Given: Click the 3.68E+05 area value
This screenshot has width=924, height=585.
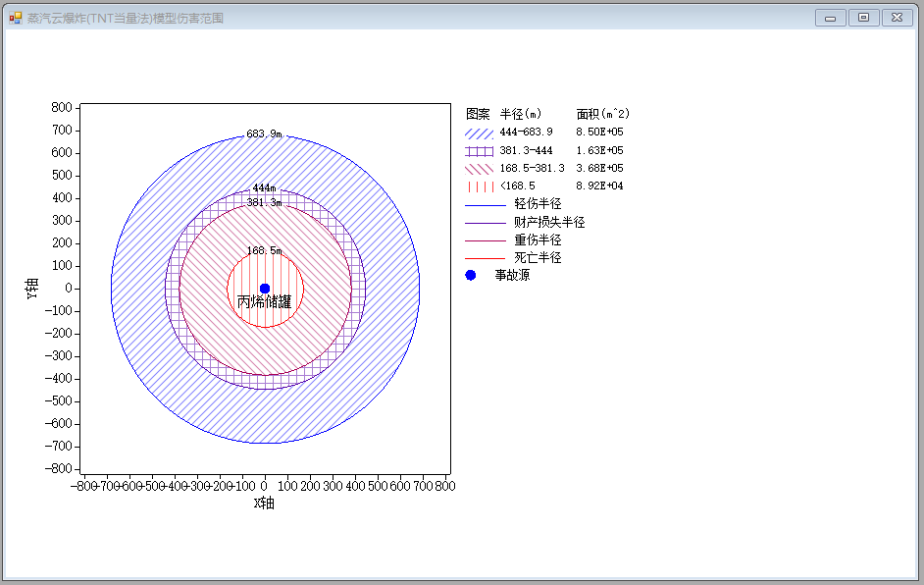Looking at the screenshot, I should pos(599,168).
